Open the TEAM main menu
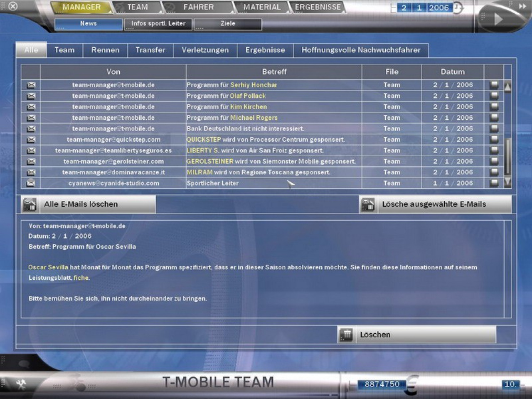The height and width of the screenshot is (399, 532). click(x=137, y=7)
